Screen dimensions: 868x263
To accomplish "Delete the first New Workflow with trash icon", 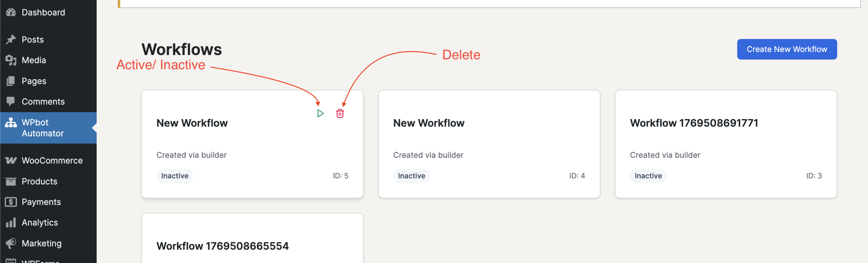I will (x=340, y=113).
